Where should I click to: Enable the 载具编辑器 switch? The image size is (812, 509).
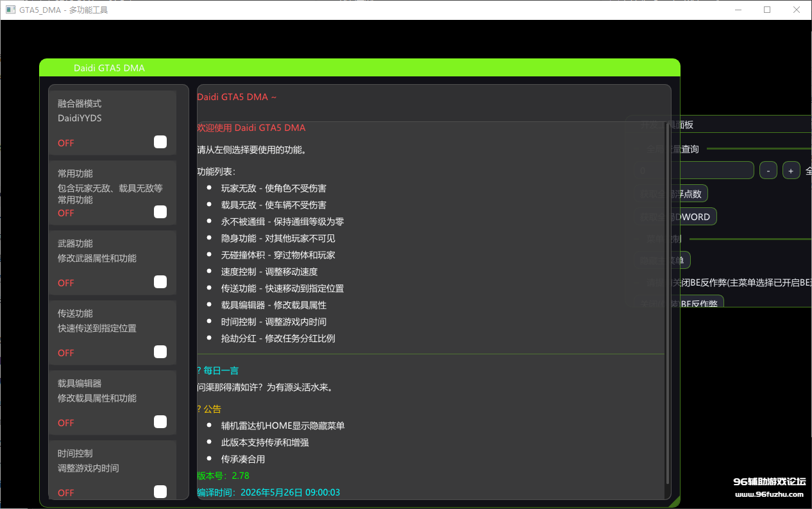[x=160, y=422]
